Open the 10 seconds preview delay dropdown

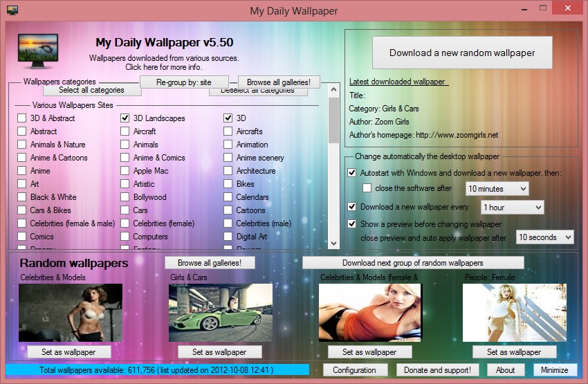pyautogui.click(x=545, y=237)
